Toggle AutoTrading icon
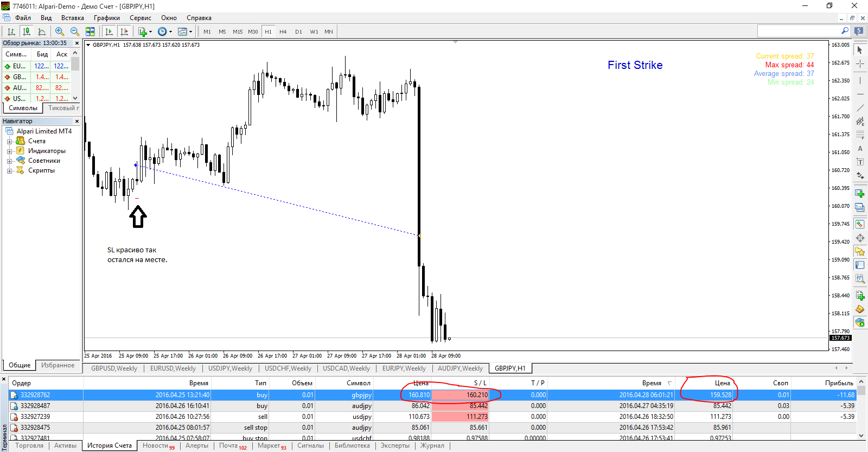The height and width of the screenshot is (452, 868). [860, 323]
